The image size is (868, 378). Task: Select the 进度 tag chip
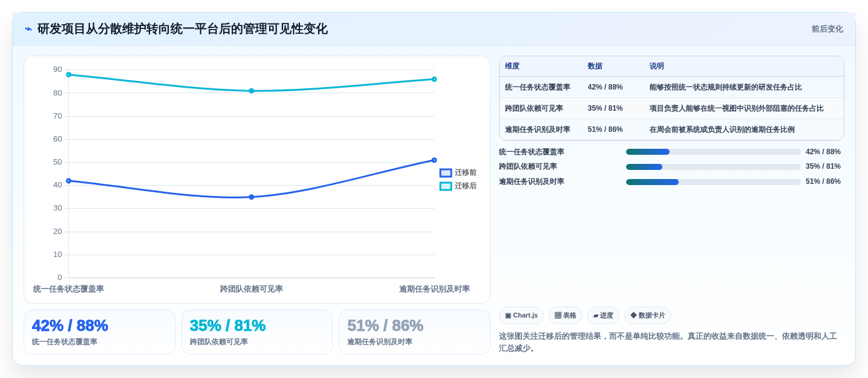coord(603,315)
